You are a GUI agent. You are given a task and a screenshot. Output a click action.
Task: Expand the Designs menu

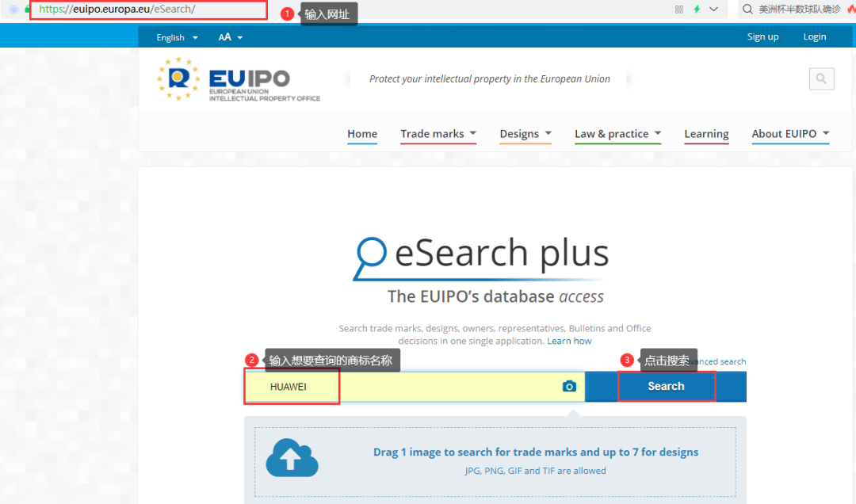[525, 134]
